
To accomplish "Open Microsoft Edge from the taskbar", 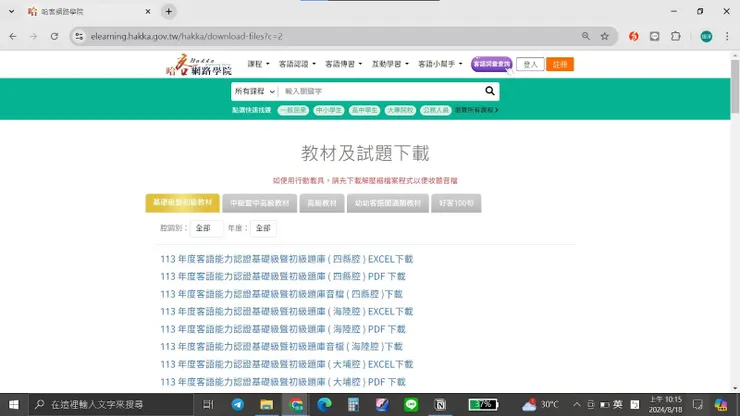I will [x=324, y=405].
